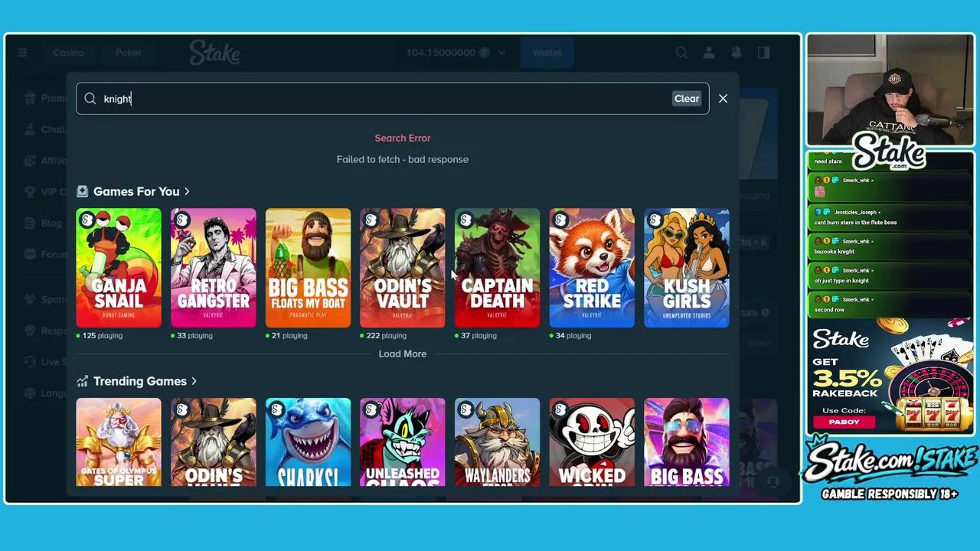The height and width of the screenshot is (551, 980).
Task: Open the Retro Gangster game thumbnail
Action: click(x=214, y=268)
